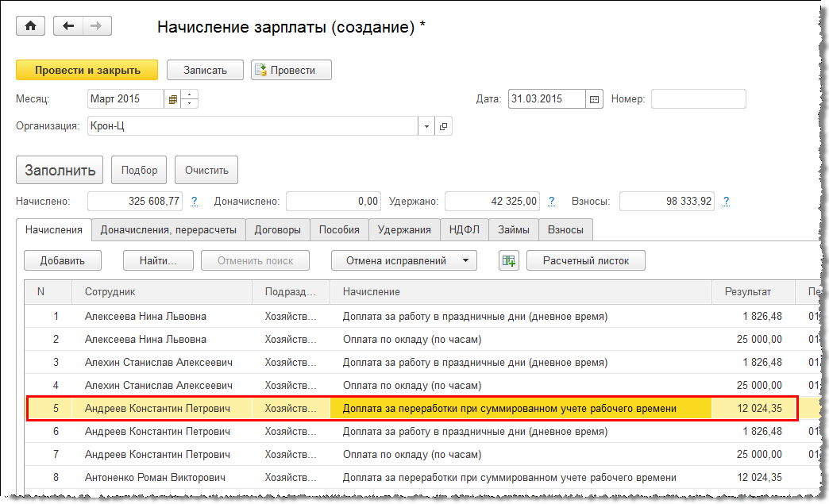Click the green table add icon

pos(508,260)
